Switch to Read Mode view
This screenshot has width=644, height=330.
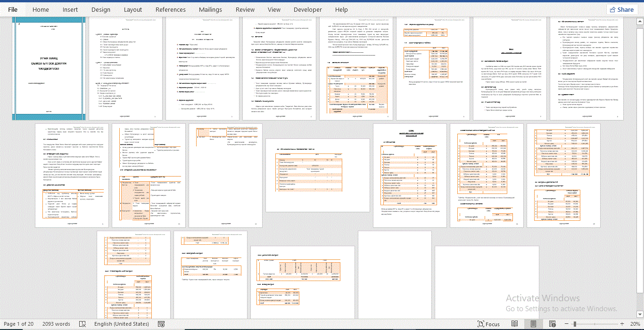pyautogui.click(x=515, y=324)
